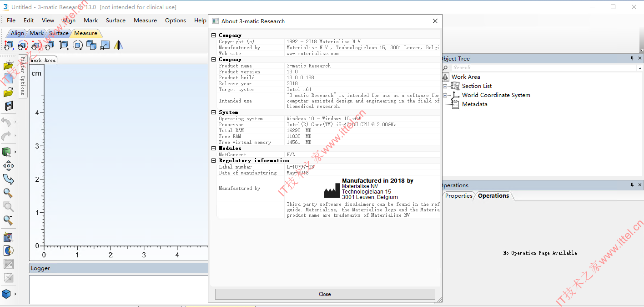Pick the two-cubes Duplicate tool icon

tap(91, 45)
